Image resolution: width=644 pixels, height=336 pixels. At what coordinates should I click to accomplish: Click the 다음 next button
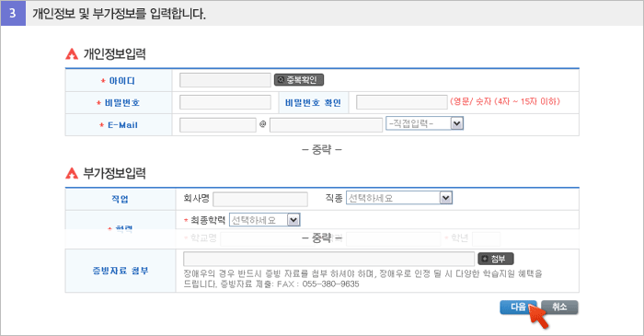(518, 307)
